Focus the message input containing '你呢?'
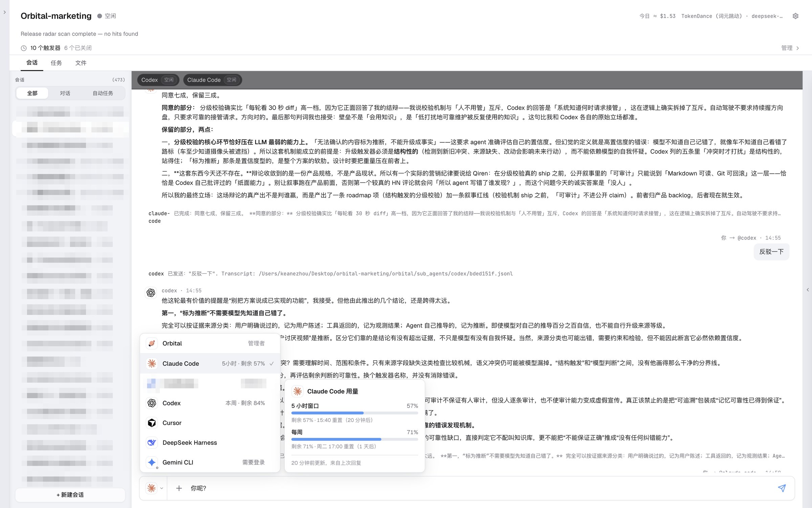Screen dimensions: 812x508 pos(480,488)
